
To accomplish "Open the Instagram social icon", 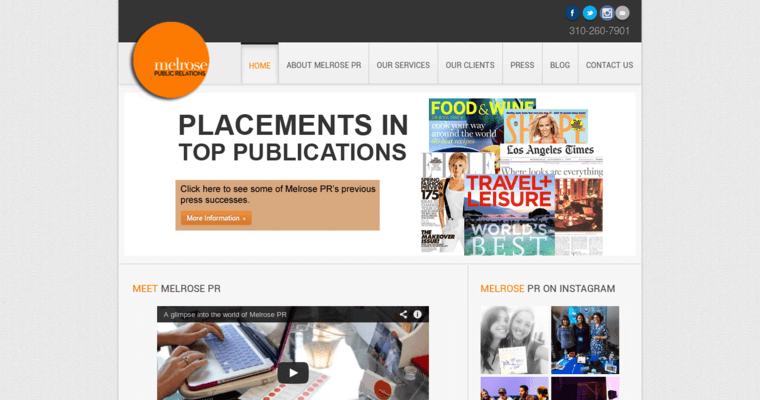I will coord(606,13).
